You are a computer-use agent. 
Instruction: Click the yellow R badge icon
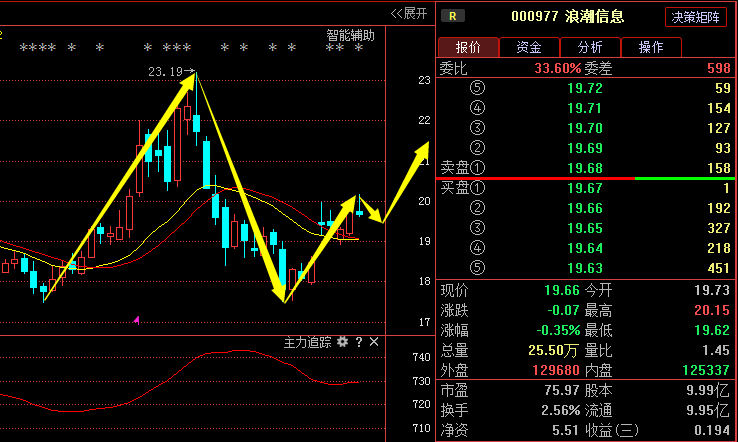coord(453,16)
